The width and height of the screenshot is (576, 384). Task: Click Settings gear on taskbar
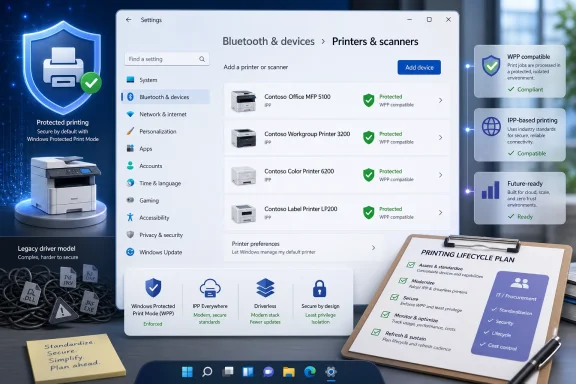coord(331,372)
